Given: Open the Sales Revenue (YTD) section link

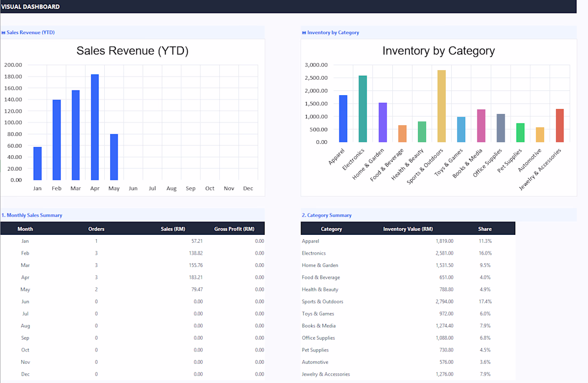Looking at the screenshot, I should point(30,33).
